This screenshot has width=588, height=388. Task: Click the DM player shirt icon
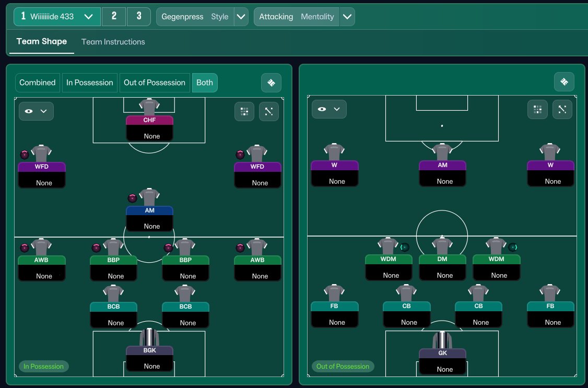click(x=442, y=246)
